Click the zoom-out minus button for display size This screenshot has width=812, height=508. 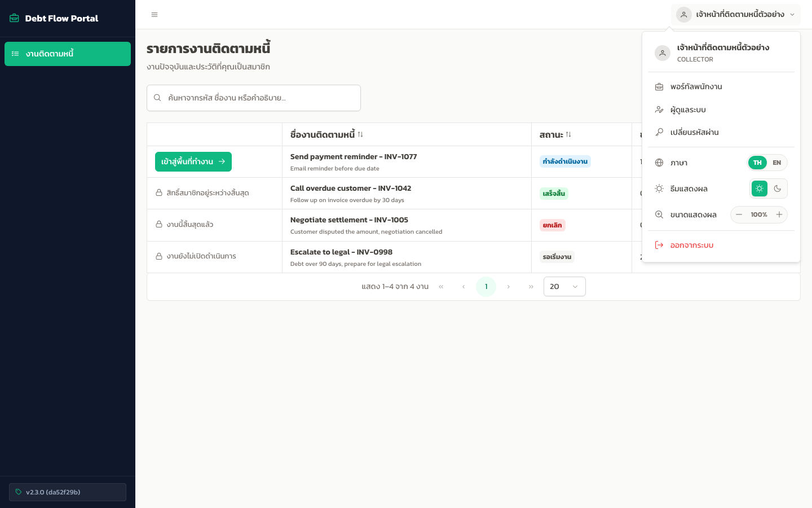click(x=739, y=214)
